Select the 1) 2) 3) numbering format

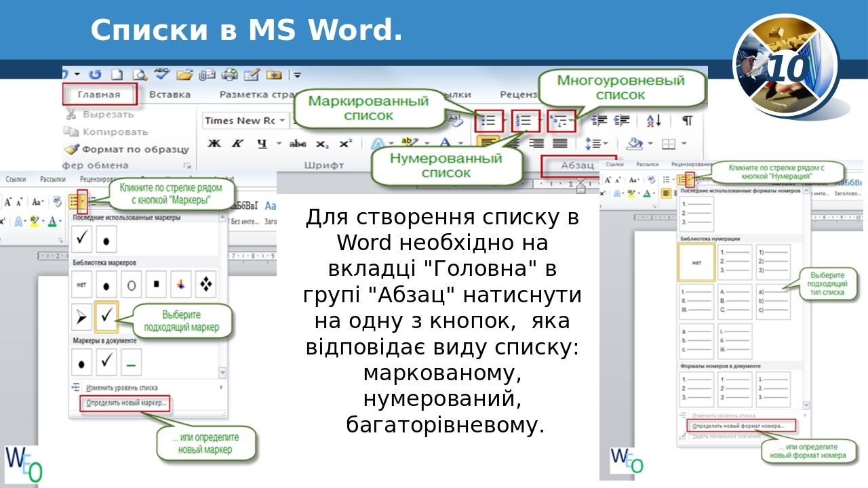pyautogui.click(x=774, y=262)
